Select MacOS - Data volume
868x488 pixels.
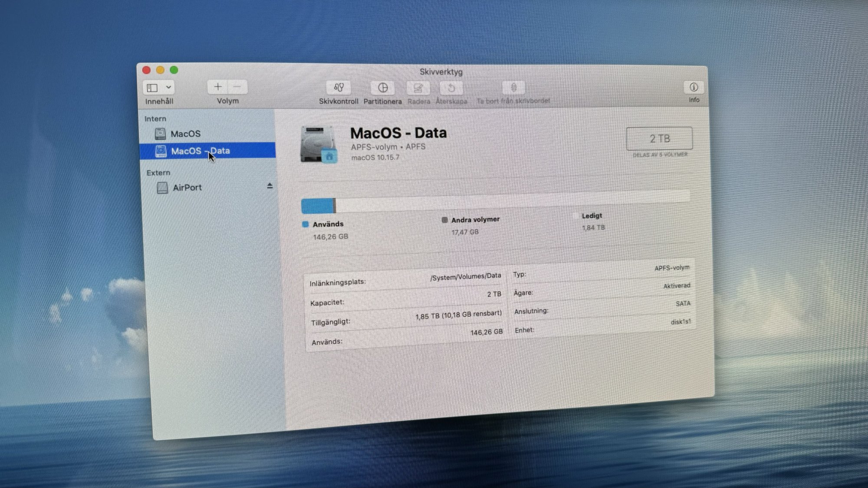200,151
